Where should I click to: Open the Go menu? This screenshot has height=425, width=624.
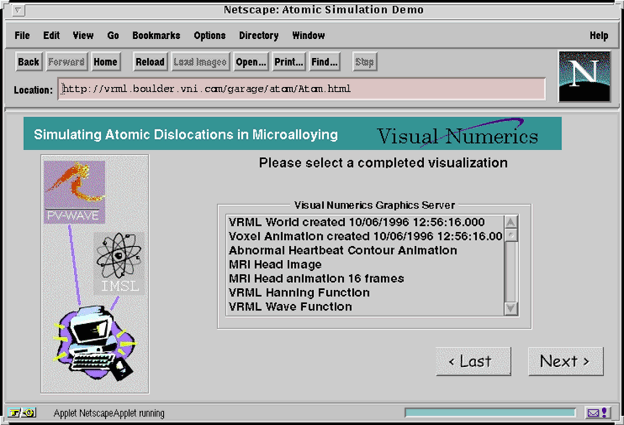click(x=113, y=35)
